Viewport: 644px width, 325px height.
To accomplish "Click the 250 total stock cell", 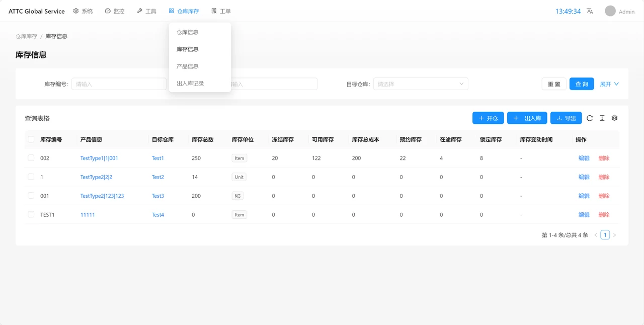I will pyautogui.click(x=196, y=158).
